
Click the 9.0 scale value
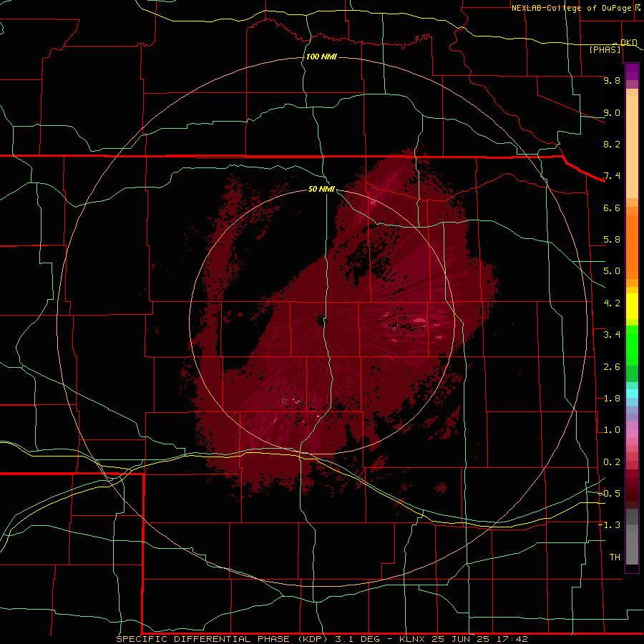click(x=612, y=112)
